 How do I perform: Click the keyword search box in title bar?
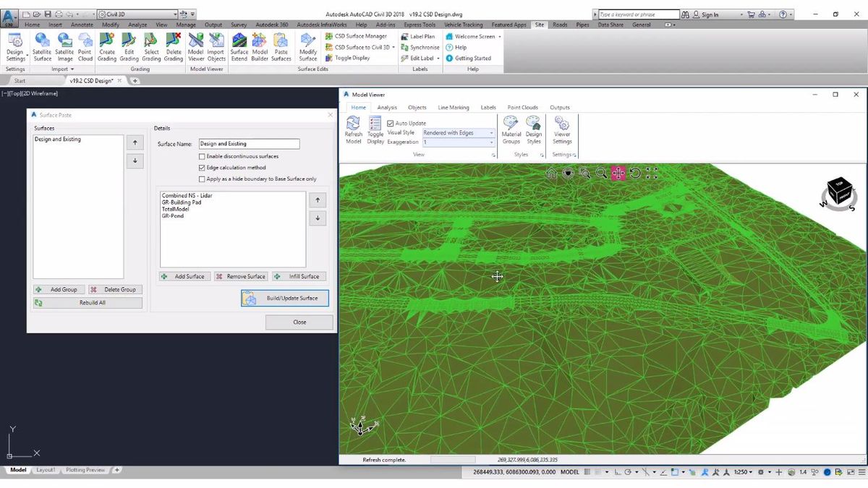point(639,14)
